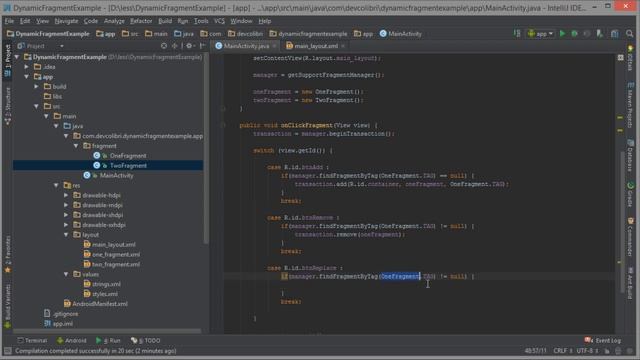Click DynamicFragmentExample breadcrumb in navigation bar
The image size is (640, 360).
point(48,34)
